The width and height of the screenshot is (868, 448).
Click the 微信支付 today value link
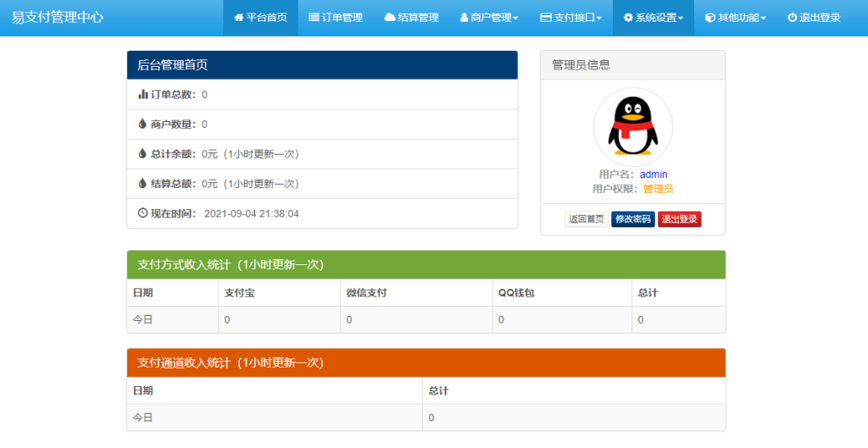(x=349, y=319)
